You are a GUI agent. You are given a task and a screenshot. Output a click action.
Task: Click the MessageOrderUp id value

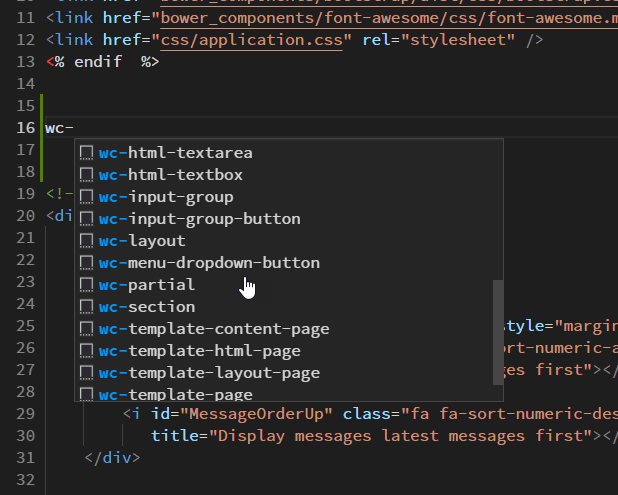point(256,414)
